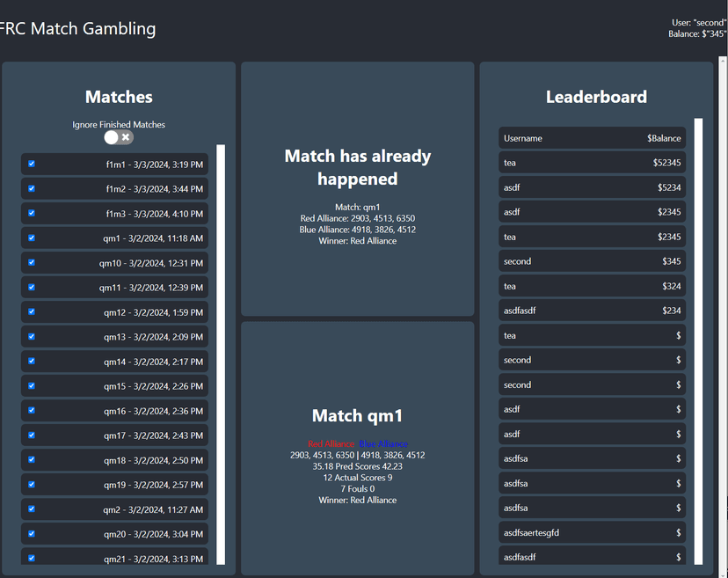Viewport: 728px width, 578px height.
Task: Uncheck the qm12 match checkbox
Action: pyautogui.click(x=32, y=311)
